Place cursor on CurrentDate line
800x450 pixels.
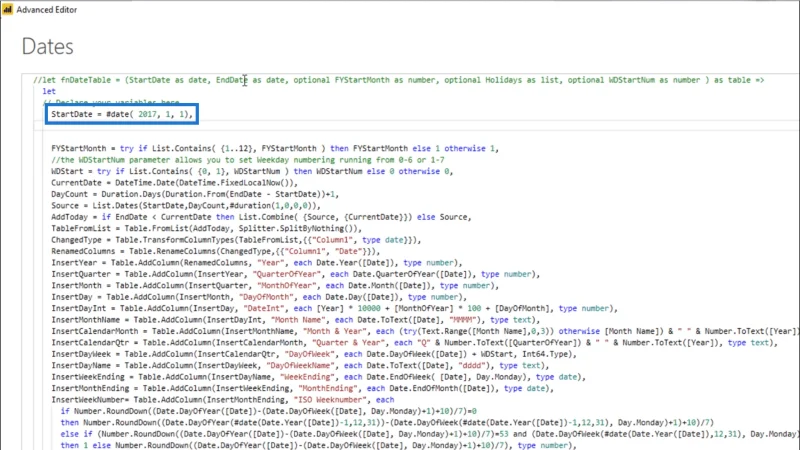(x=174, y=183)
